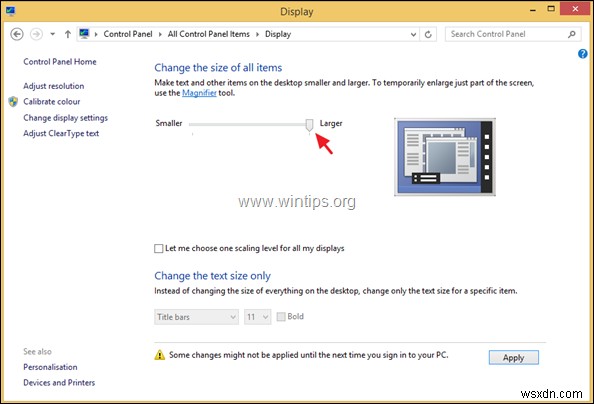Viewport: 594px width, 404px height.
Task: Select All Control Panel Items breadcrumb
Action: tap(209, 34)
